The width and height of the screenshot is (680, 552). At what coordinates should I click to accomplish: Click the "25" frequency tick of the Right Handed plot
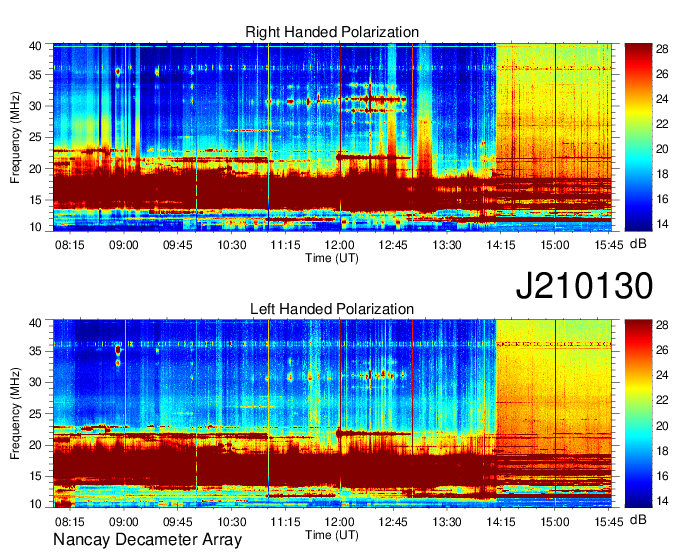[36, 137]
